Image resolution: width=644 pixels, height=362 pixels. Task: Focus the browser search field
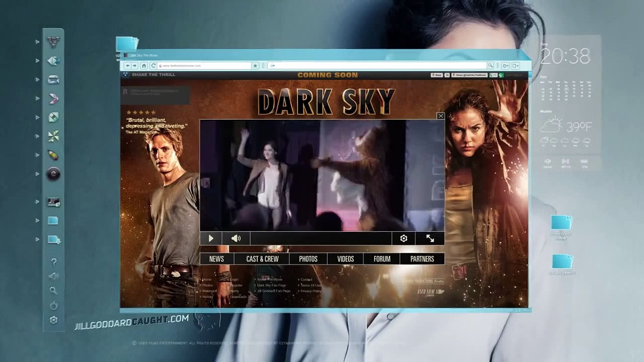377,65
